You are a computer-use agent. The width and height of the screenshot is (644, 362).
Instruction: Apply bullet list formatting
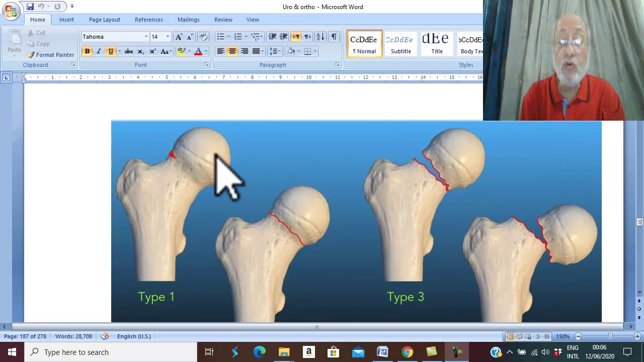pyautogui.click(x=220, y=37)
